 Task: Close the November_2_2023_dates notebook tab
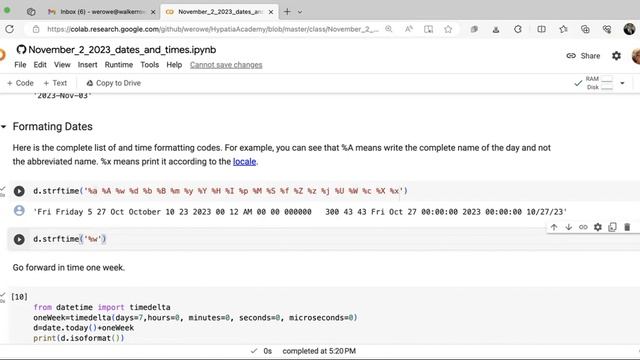point(271,12)
